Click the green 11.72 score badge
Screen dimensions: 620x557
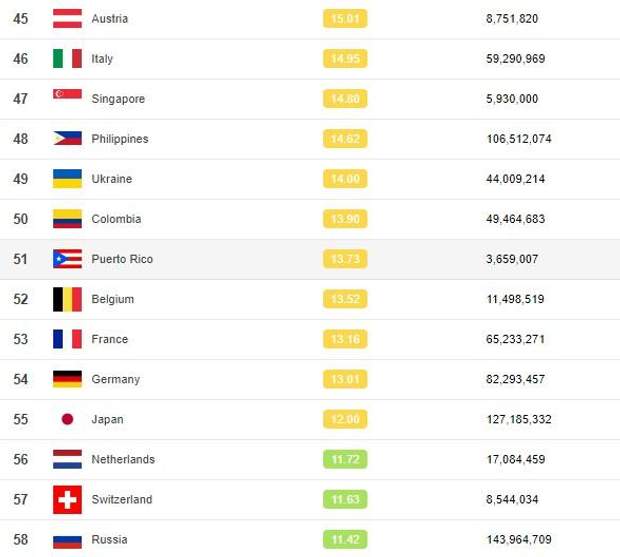point(345,459)
